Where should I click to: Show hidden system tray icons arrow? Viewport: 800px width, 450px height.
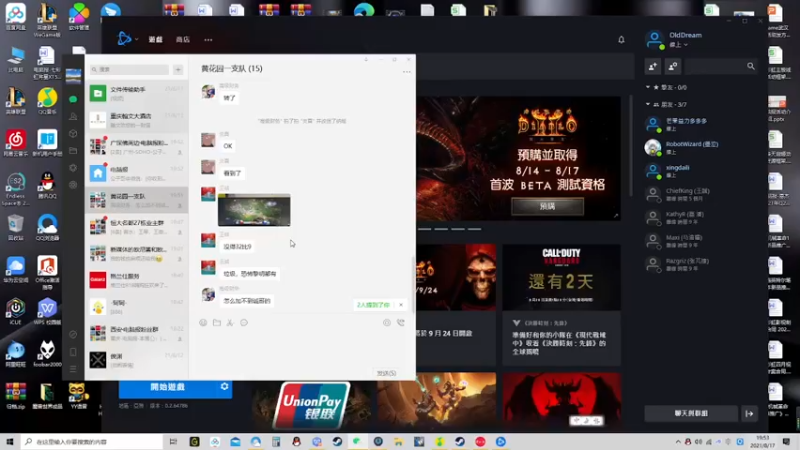point(678,442)
